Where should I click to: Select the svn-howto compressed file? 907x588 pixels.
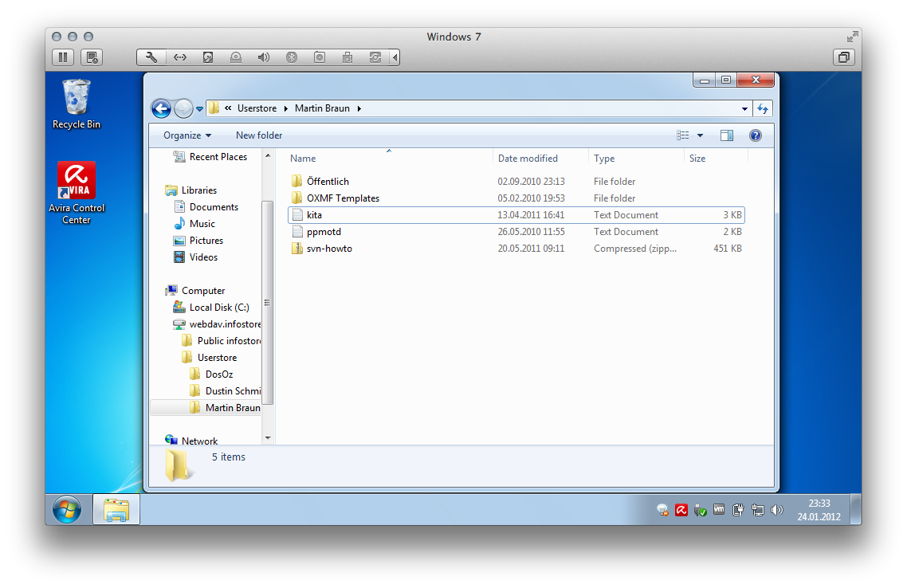point(329,249)
